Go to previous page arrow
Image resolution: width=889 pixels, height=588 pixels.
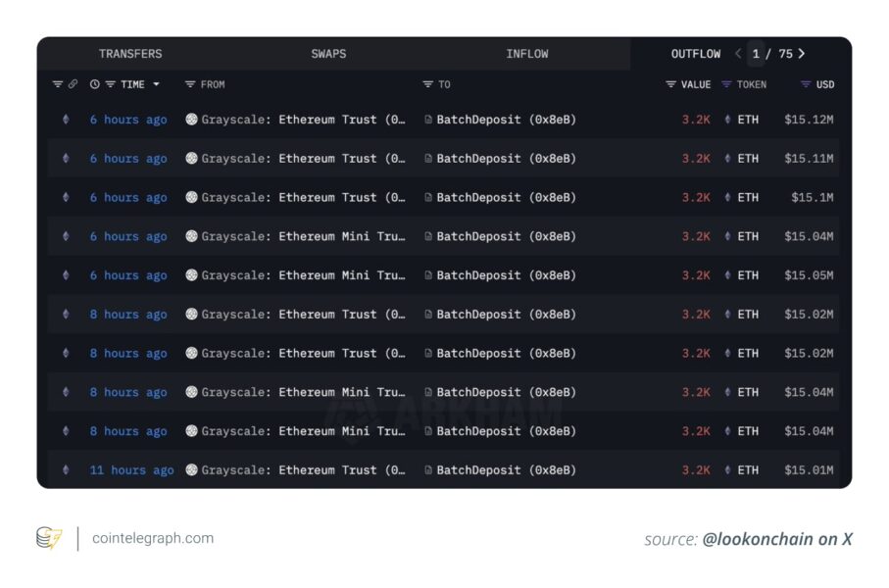click(x=738, y=54)
